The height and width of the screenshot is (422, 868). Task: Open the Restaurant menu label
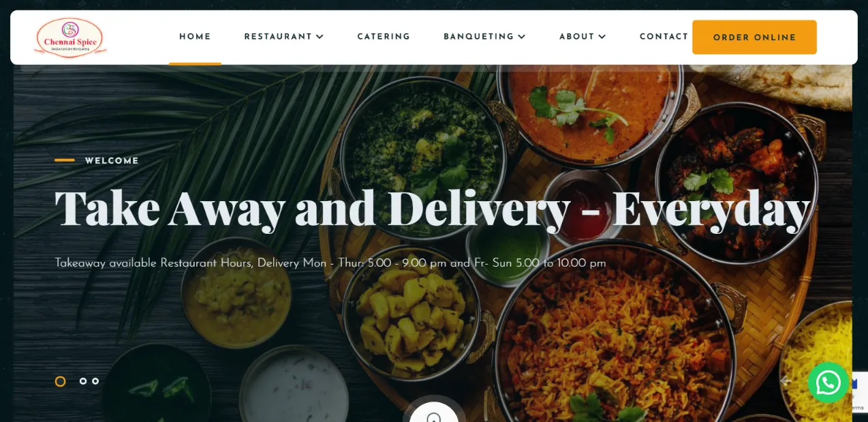pyautogui.click(x=278, y=37)
